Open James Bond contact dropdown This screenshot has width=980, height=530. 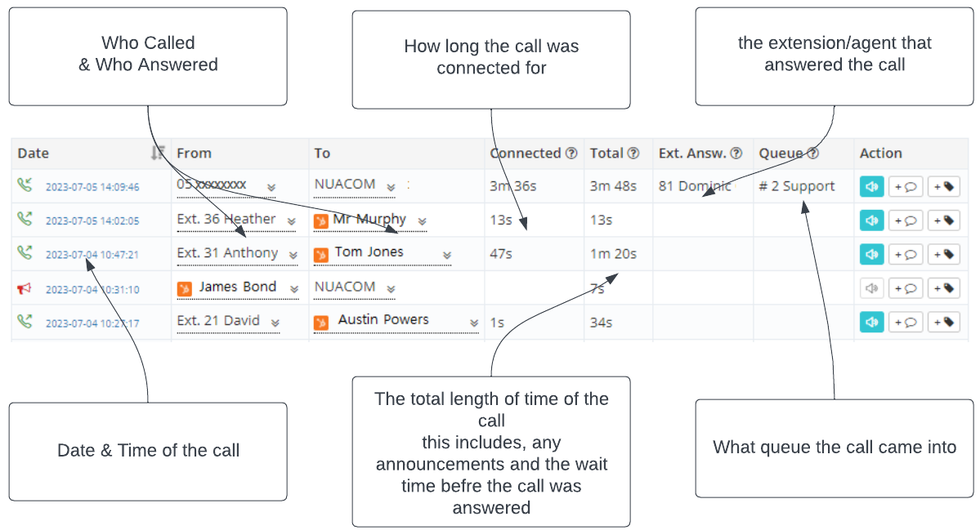(x=293, y=289)
